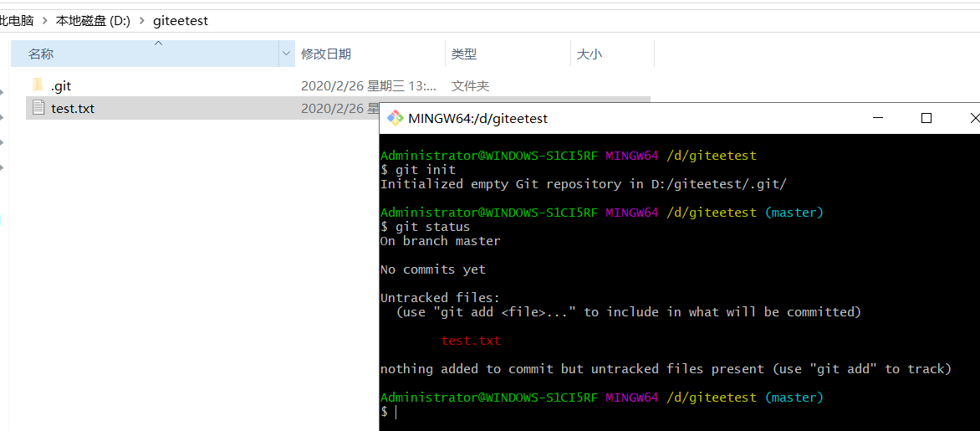Sort files by 类型 column header
Viewport: 980px width, 431px height.
[508, 54]
